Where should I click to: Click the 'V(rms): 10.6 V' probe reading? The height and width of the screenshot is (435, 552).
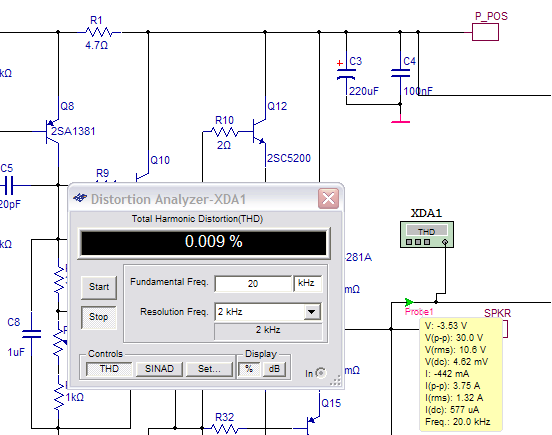(x=456, y=350)
